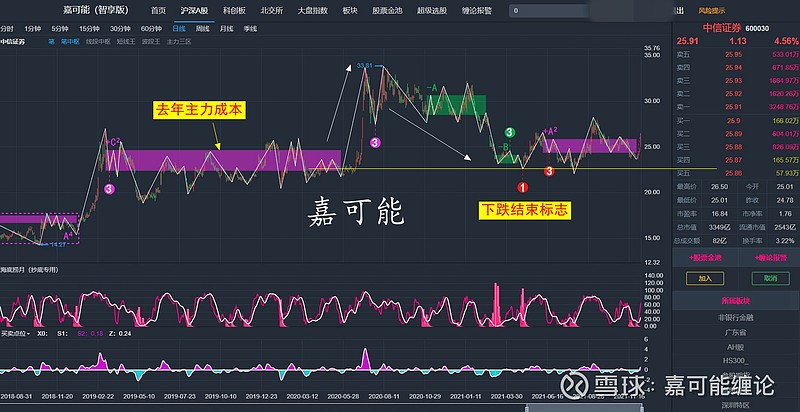Image resolution: width=800 pixels, height=412 pixels.
Task: Click the +股票金池 button in side panel
Action: [x=707, y=258]
